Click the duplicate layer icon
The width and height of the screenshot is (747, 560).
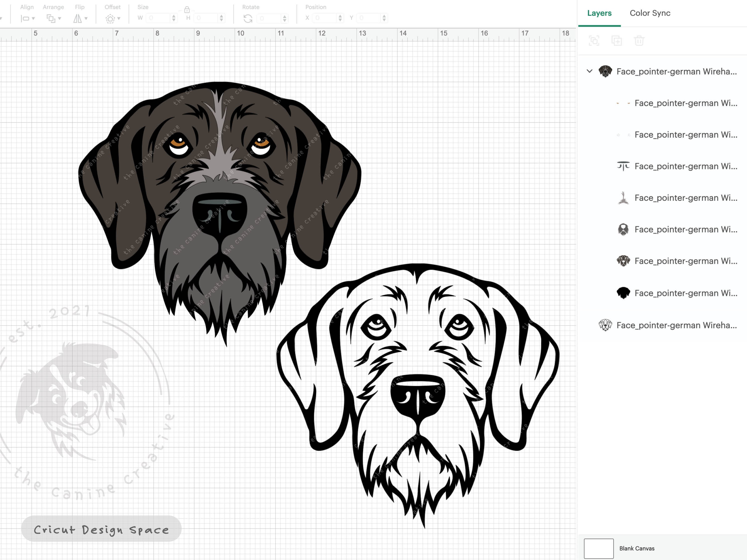point(617,41)
